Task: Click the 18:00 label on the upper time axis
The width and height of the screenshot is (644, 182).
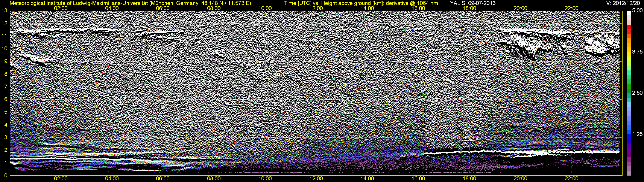Action: [469, 8]
